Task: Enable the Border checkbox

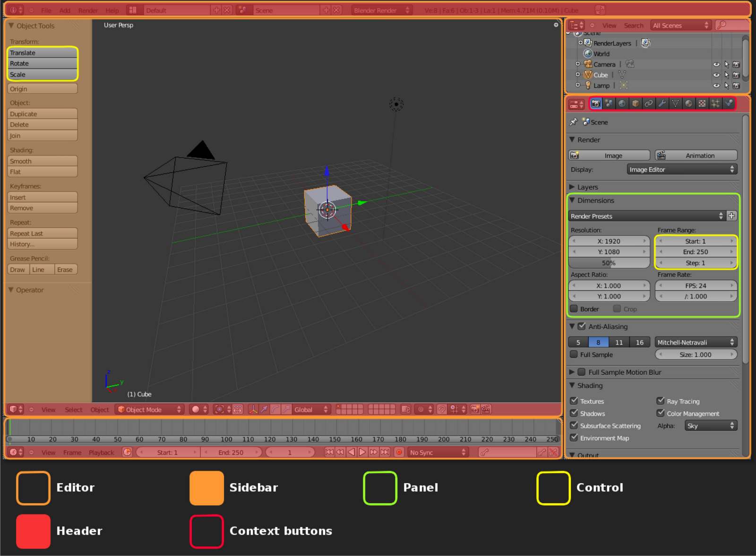Action: (x=574, y=309)
